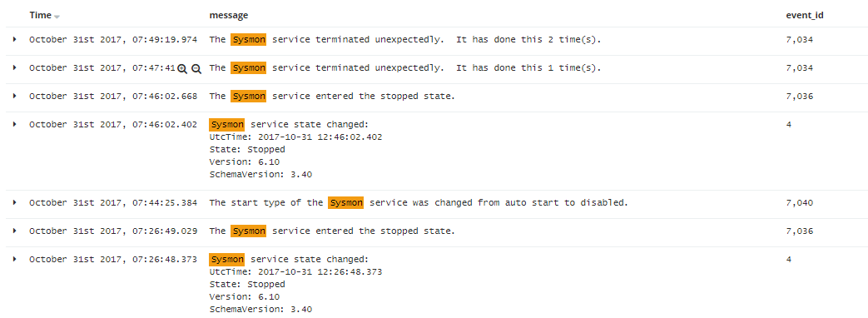
Task: Click the filter-for-value magnifier plus icon
Action: point(183,69)
